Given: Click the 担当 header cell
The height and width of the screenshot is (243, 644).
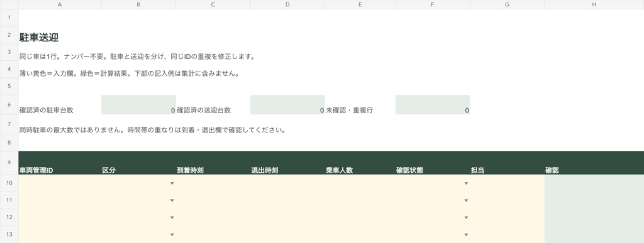Looking at the screenshot, I should click(508, 163).
